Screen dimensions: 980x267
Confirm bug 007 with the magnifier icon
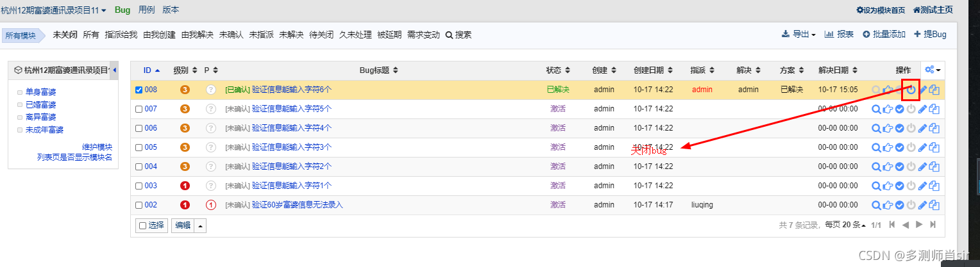point(876,109)
